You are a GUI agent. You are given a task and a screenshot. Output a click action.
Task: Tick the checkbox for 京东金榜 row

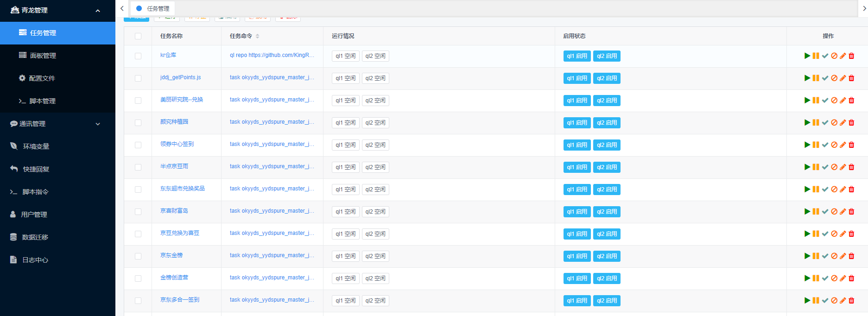pyautogui.click(x=138, y=256)
